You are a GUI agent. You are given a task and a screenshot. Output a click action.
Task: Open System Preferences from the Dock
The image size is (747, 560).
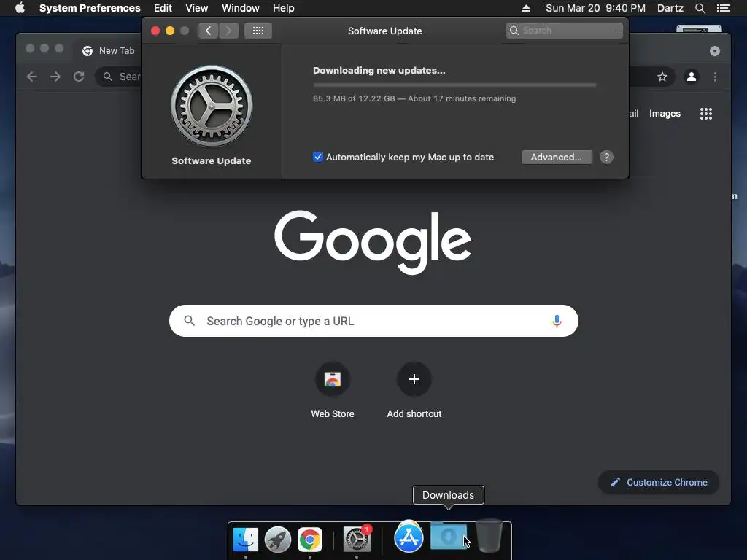coord(357,539)
